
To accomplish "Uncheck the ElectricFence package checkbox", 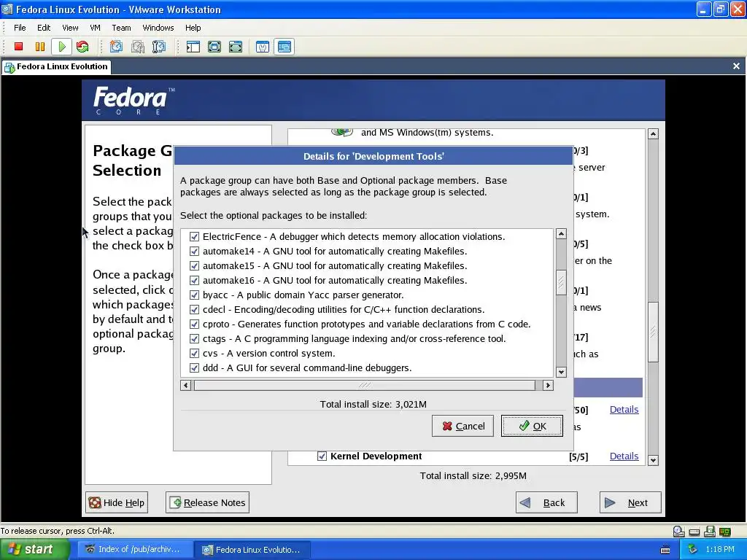I will [194, 237].
